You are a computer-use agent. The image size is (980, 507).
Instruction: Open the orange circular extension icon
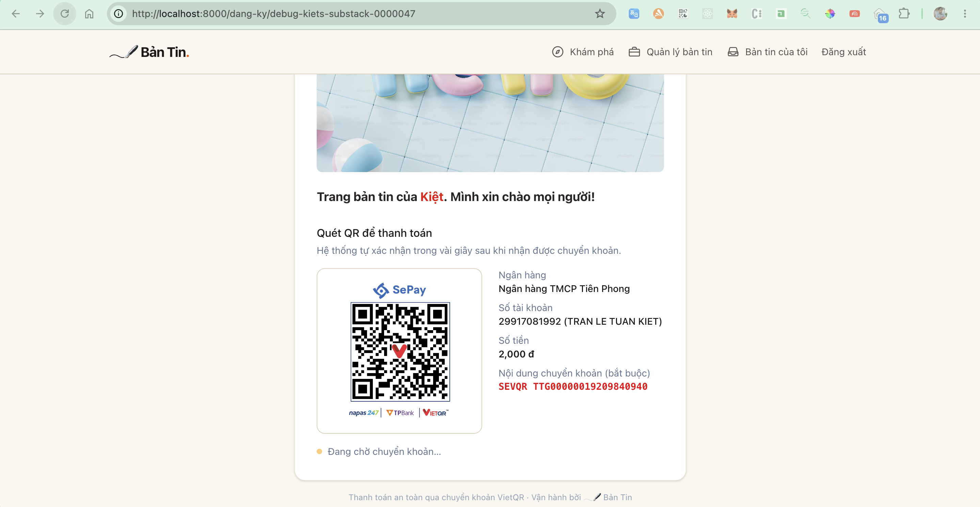659,14
